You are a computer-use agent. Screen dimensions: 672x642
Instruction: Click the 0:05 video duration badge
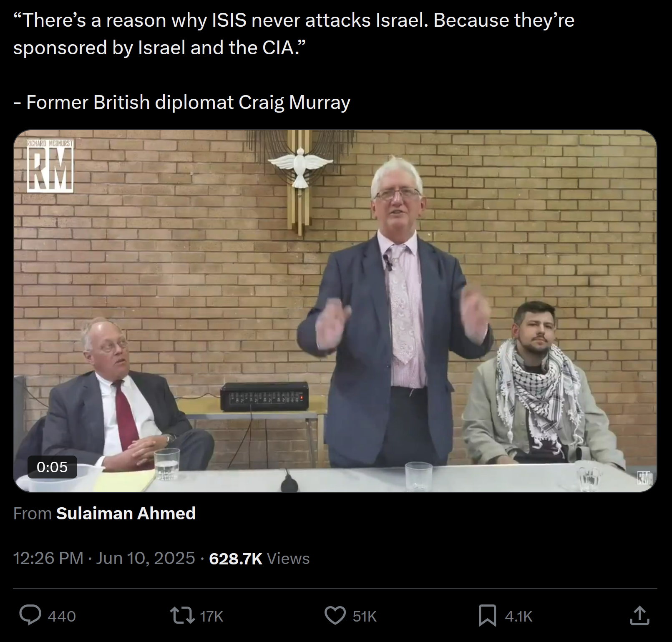[x=52, y=467]
